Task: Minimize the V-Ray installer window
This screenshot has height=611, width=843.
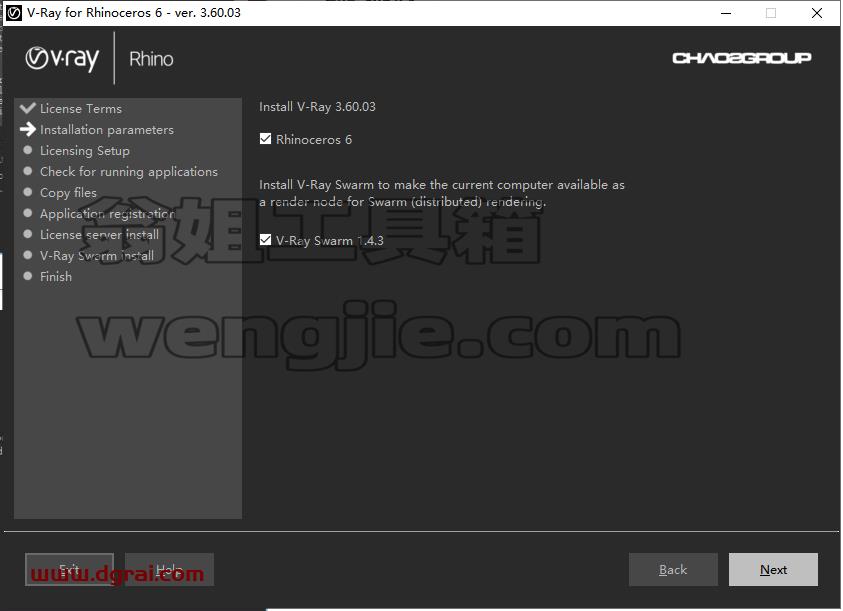Action: (x=726, y=13)
